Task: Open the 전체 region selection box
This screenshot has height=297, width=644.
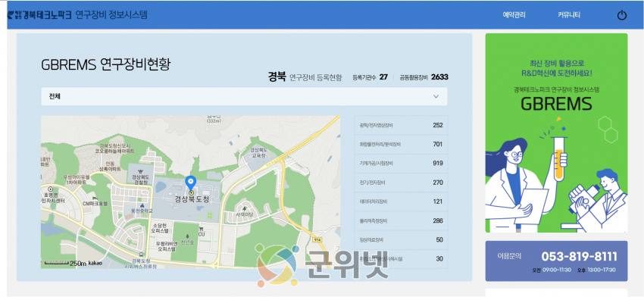Action: coord(244,96)
